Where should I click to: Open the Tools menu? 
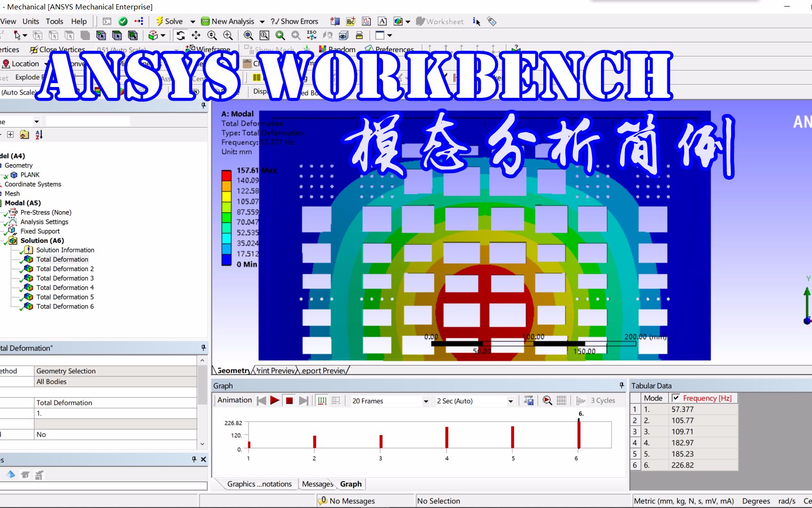[55, 21]
